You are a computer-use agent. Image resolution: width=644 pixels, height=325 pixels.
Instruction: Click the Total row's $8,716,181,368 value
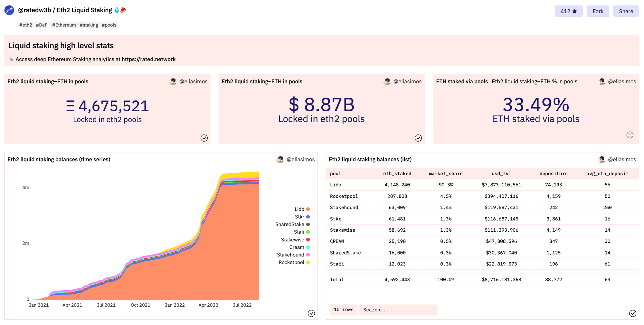point(501,280)
